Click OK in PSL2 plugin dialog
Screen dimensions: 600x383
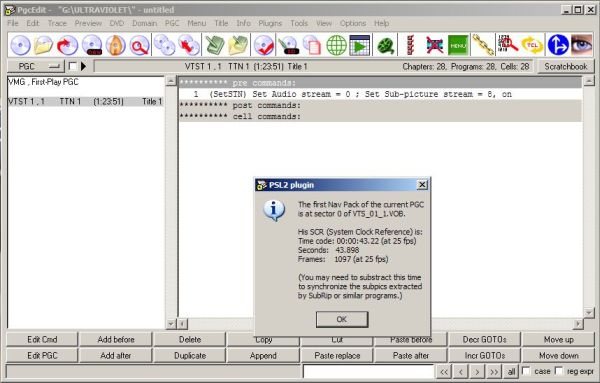point(342,319)
